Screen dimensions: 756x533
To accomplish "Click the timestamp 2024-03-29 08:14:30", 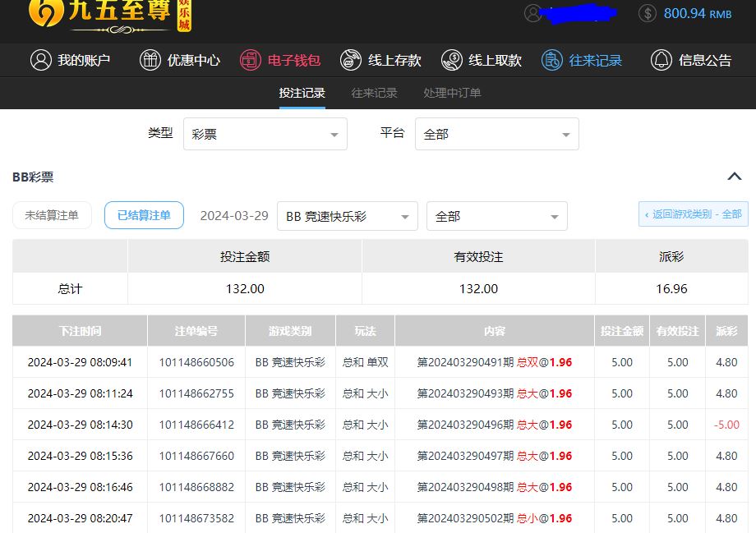I will tap(80, 425).
